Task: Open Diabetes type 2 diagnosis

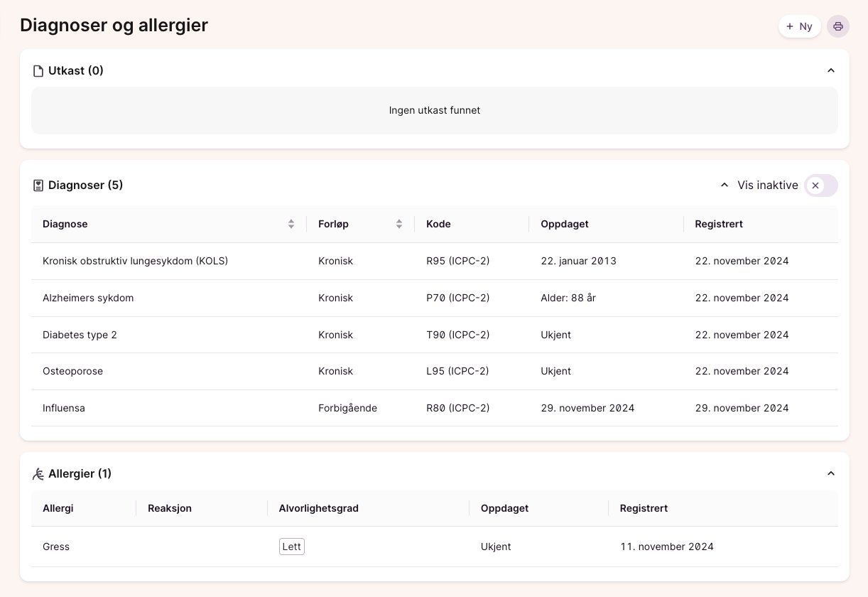Action: coord(80,335)
